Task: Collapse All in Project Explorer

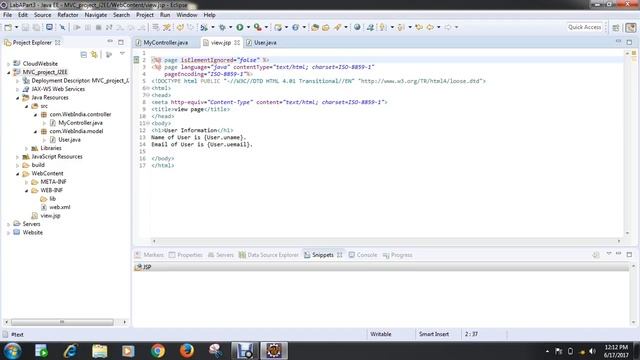Action: pyautogui.click(x=84, y=54)
